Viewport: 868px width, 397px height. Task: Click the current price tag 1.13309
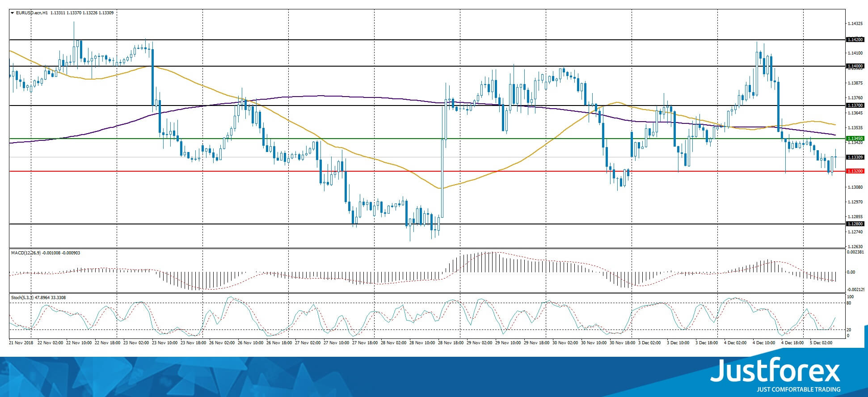(855, 157)
